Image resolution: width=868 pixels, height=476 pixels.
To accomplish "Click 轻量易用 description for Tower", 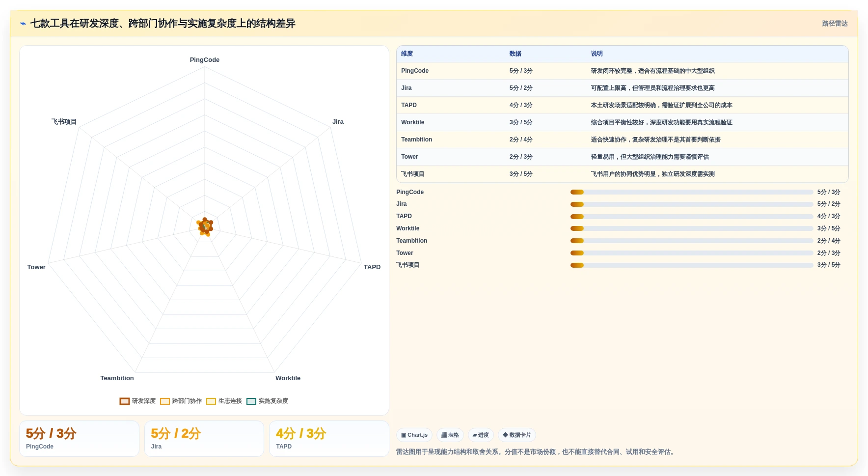I will (650, 157).
